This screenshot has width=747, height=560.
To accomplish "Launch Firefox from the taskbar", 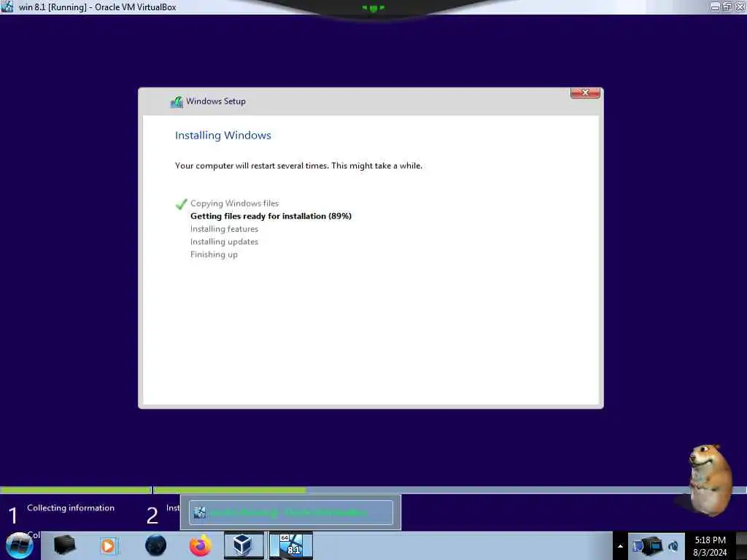I will coord(200,545).
